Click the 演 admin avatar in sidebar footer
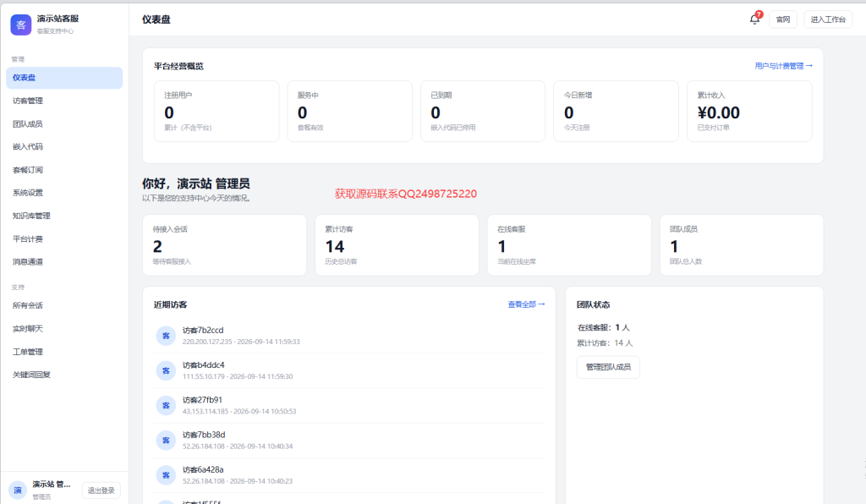 (x=18, y=490)
